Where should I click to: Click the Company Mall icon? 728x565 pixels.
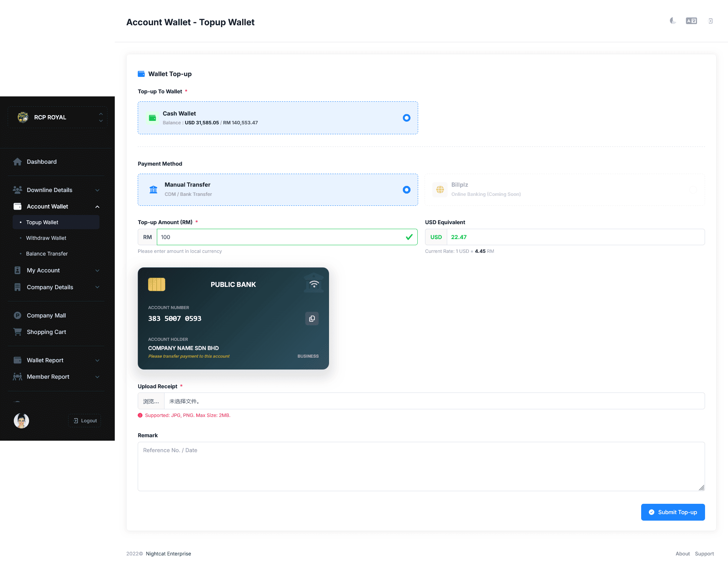coord(18,315)
